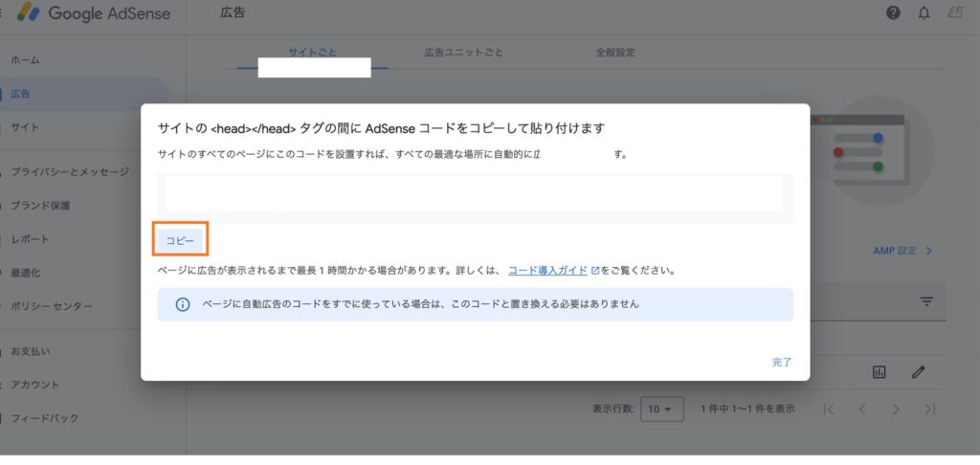Go to previous page arrow
The width and height of the screenshot is (980, 465).
click(x=862, y=409)
